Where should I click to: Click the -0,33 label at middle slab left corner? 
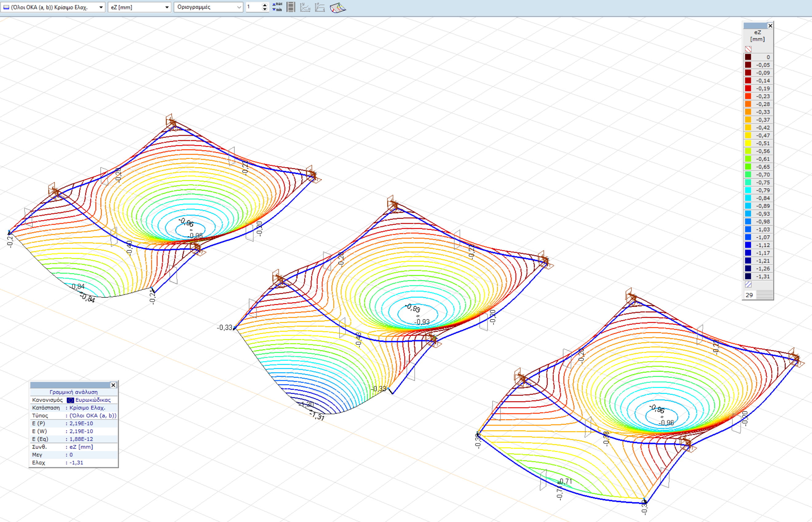(225, 327)
